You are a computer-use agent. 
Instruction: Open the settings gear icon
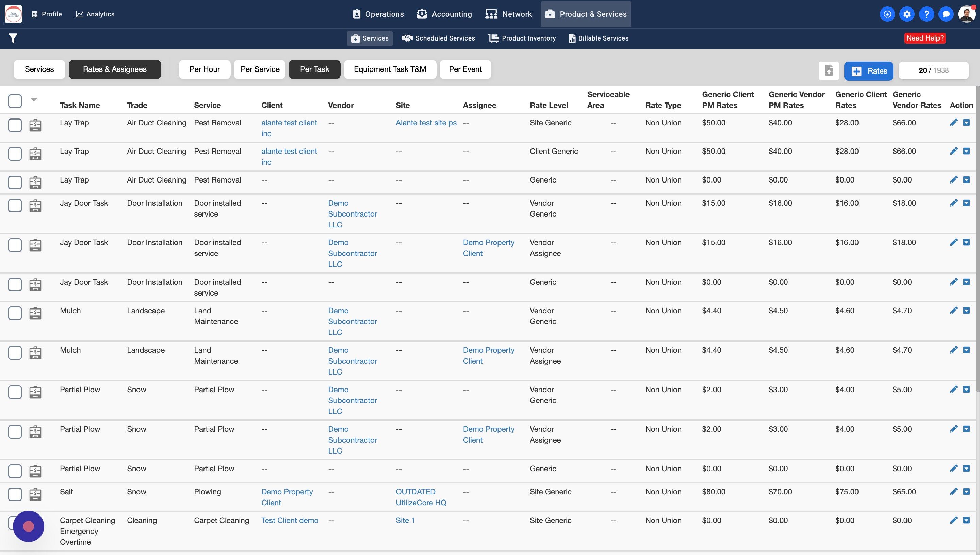[x=907, y=14]
